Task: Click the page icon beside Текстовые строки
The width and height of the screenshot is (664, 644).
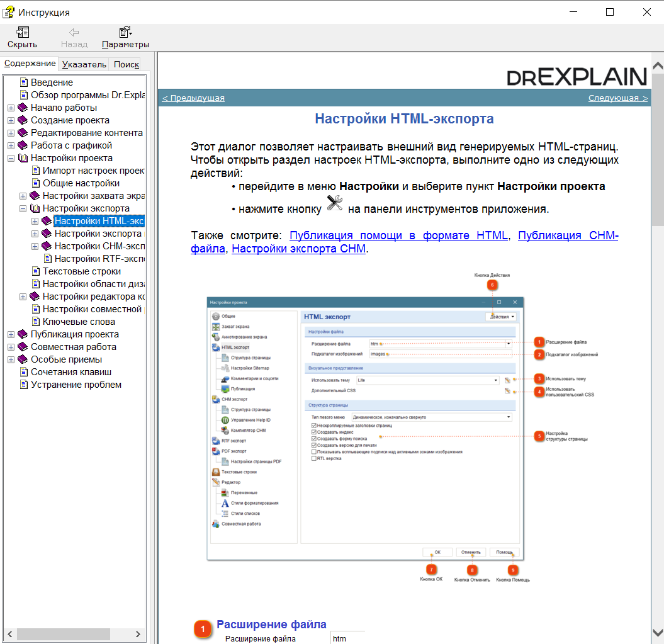Action: tap(36, 271)
